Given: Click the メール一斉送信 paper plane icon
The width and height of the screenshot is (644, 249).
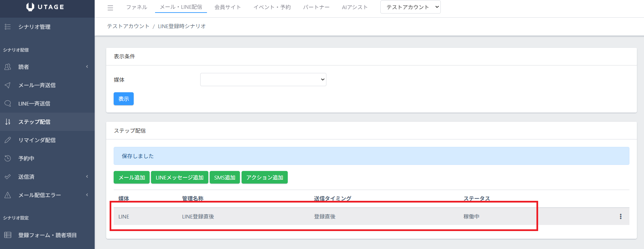Looking at the screenshot, I should point(8,85).
